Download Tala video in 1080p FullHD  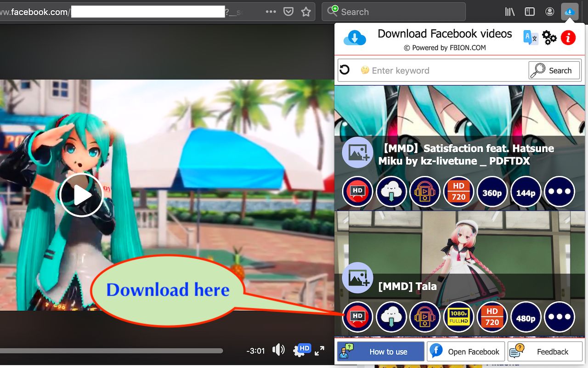click(x=458, y=317)
